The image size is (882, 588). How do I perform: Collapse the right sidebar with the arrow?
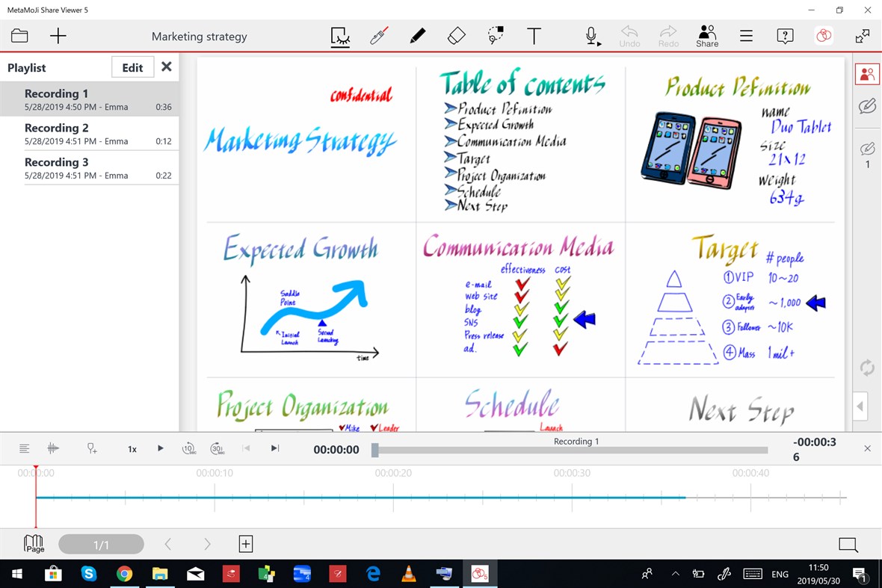[x=860, y=405]
